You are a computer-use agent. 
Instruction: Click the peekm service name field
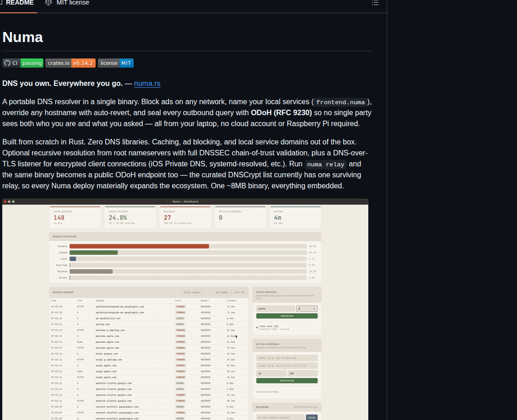(x=275, y=308)
